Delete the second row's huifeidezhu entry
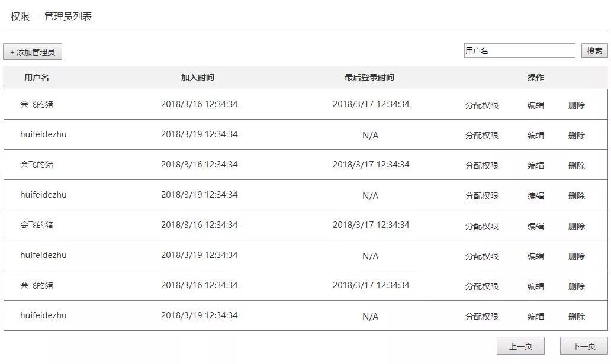 [x=577, y=136]
